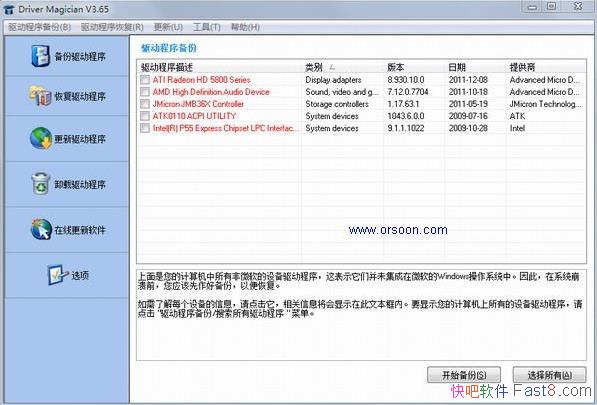Viewport: 597px width, 405px height.
Task: Open the 选项 (Options) icon
Action: coord(58,274)
